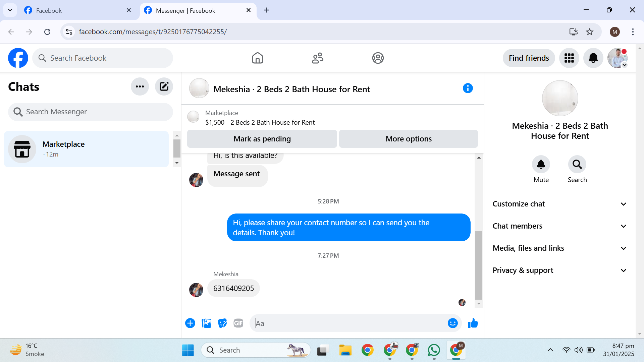Open the account profile picture menu

618,58
